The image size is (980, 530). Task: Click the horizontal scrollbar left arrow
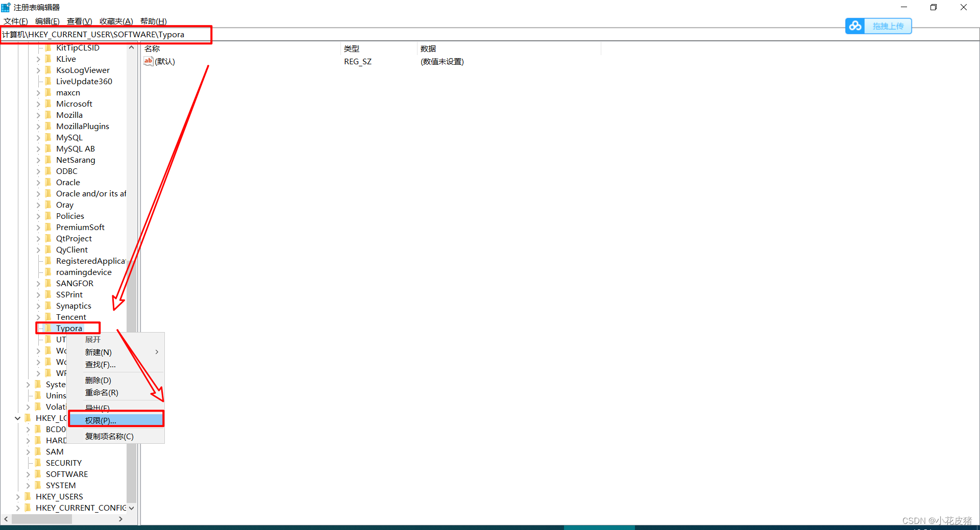tap(6, 519)
